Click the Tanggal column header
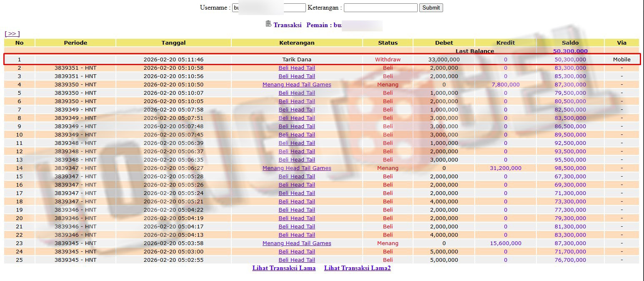Viewport: 644px width, 281px height. coord(173,43)
